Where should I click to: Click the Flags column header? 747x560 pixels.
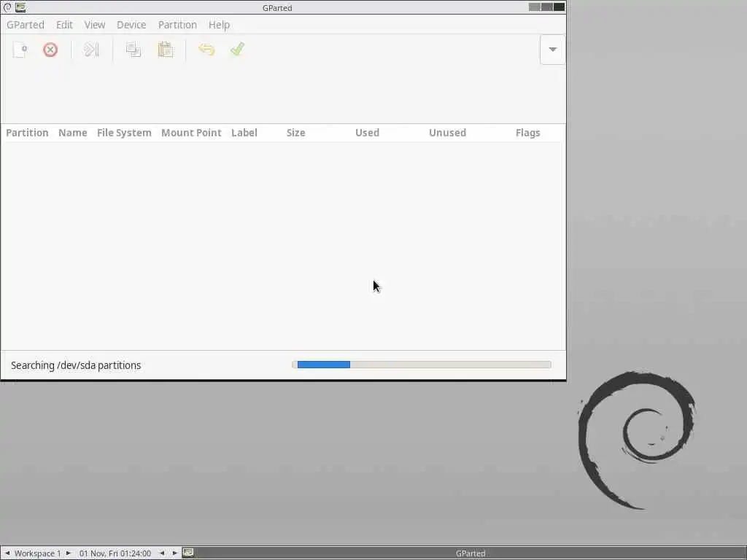pos(528,133)
